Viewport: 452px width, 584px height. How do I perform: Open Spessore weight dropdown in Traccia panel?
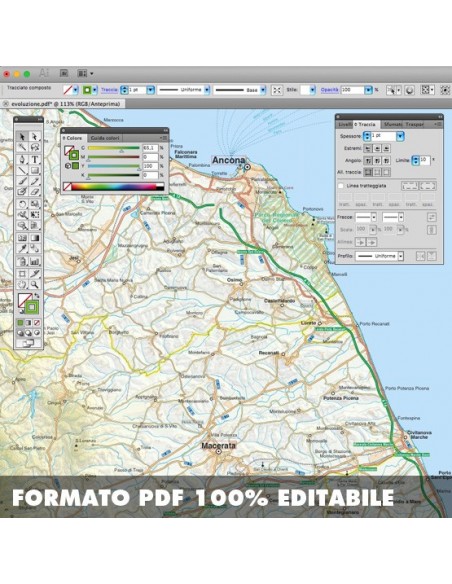click(400, 136)
